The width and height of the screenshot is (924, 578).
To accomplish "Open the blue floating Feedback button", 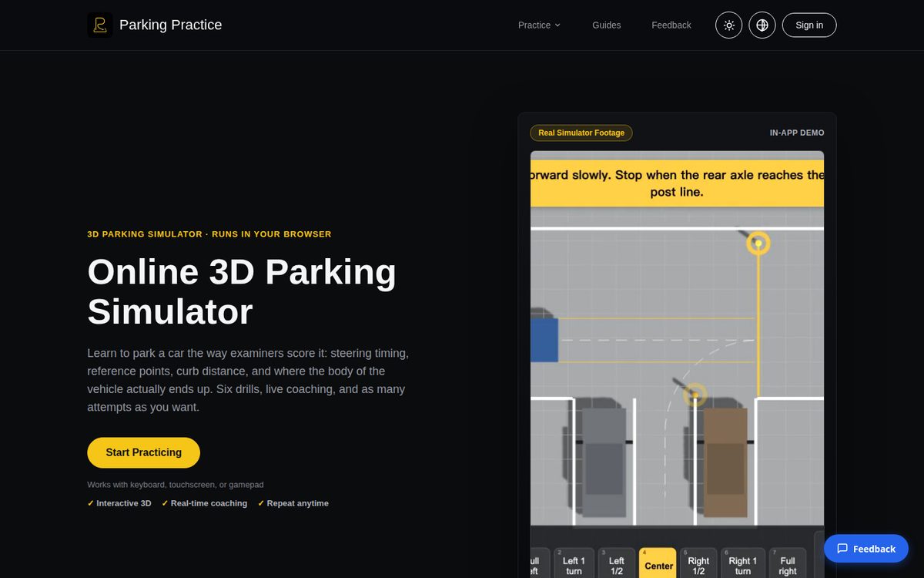I will tap(866, 549).
